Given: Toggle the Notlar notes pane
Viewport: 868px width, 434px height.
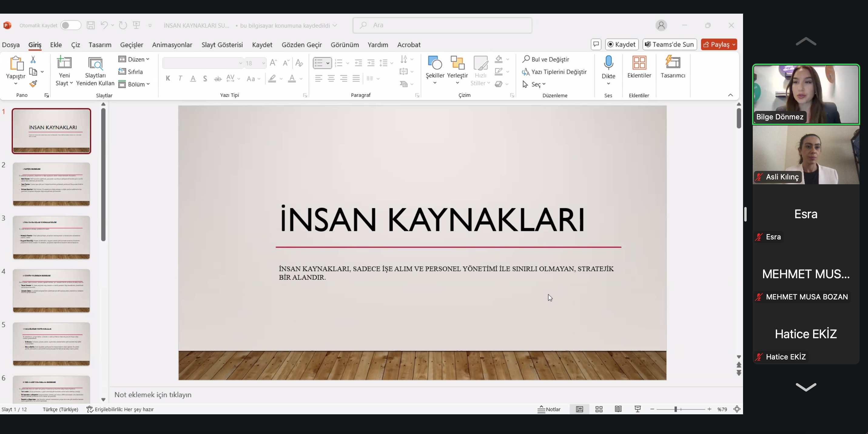Looking at the screenshot, I should click(x=549, y=409).
